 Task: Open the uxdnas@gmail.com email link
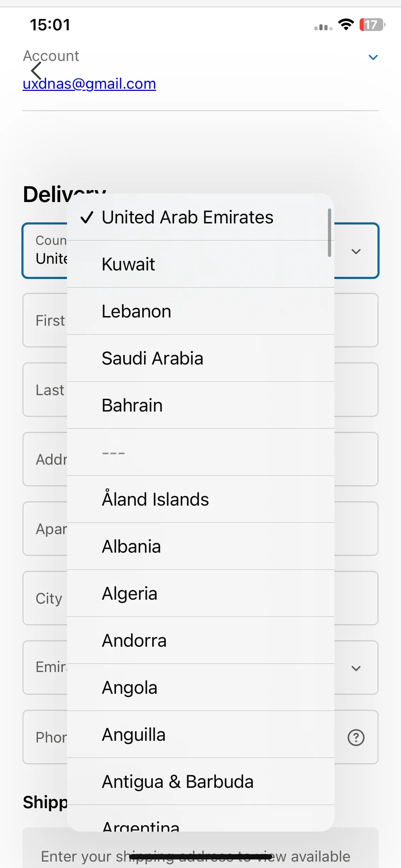[89, 84]
